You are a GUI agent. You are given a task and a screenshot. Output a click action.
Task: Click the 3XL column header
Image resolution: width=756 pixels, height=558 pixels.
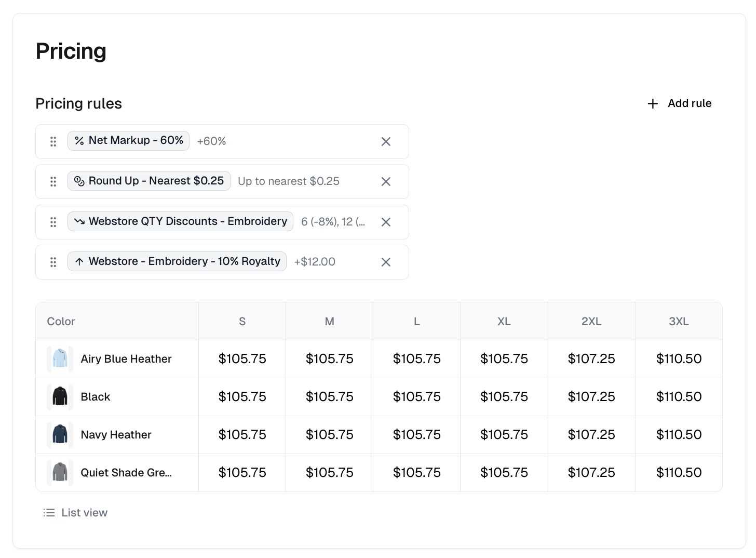pos(679,322)
